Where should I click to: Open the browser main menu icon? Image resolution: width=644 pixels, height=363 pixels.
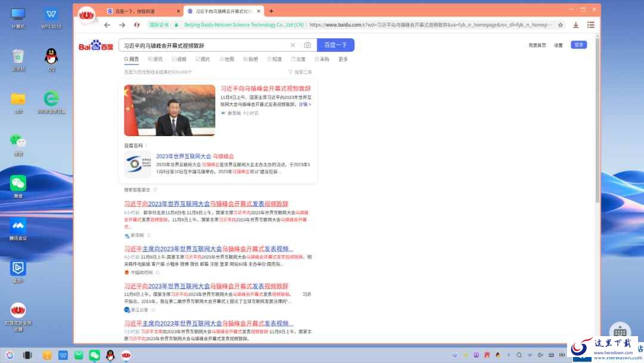point(590,25)
